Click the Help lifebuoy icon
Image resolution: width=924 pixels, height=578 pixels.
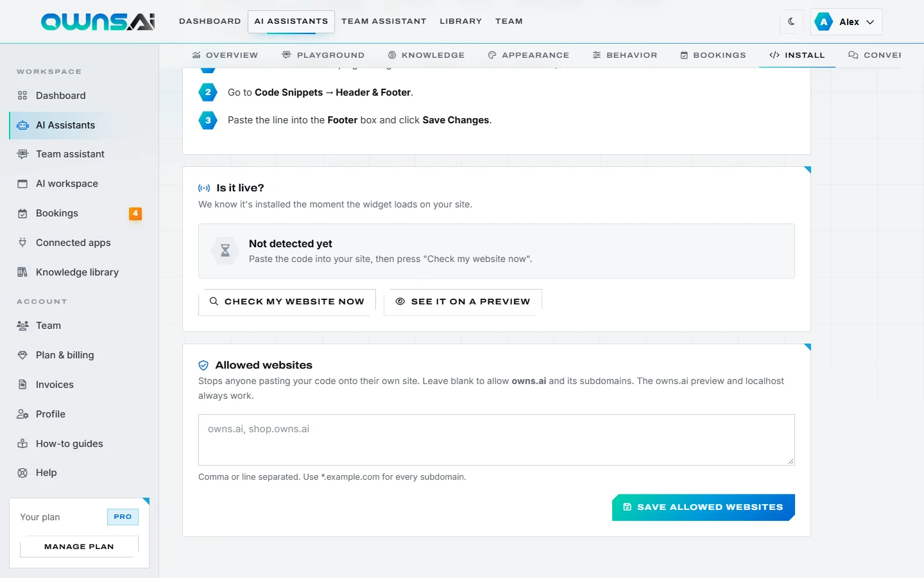coord(22,473)
